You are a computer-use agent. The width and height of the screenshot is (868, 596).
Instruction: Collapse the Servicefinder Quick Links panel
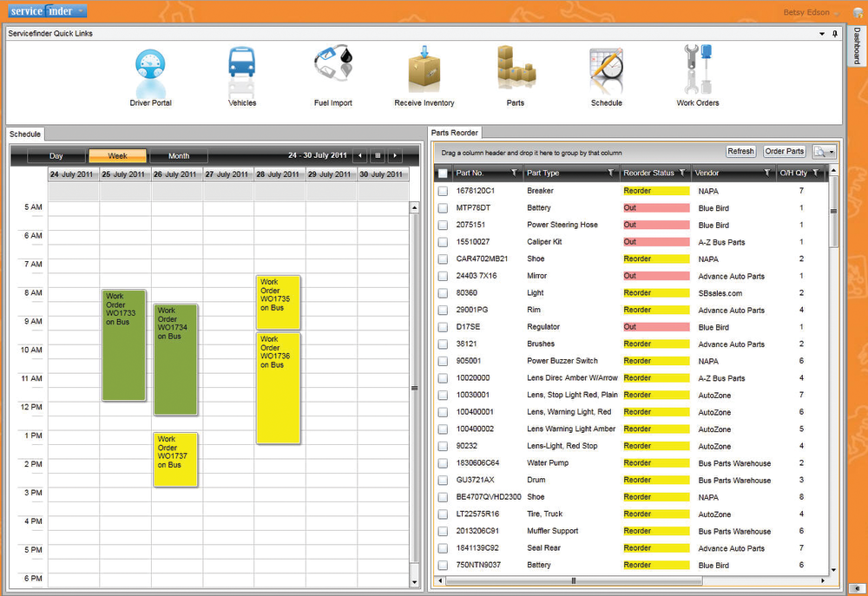820,34
